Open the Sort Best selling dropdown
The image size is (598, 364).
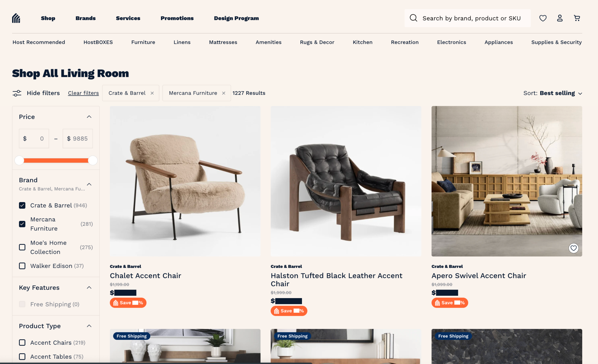(x=552, y=93)
